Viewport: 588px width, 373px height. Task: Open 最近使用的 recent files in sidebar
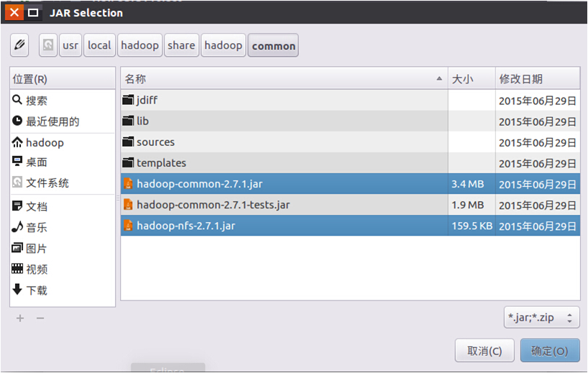click(x=52, y=121)
